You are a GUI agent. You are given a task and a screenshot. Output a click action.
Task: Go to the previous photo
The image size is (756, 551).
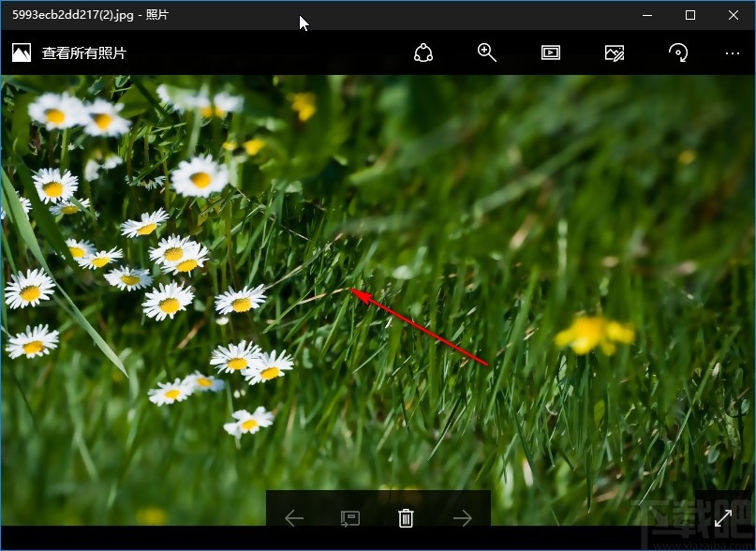(x=294, y=518)
